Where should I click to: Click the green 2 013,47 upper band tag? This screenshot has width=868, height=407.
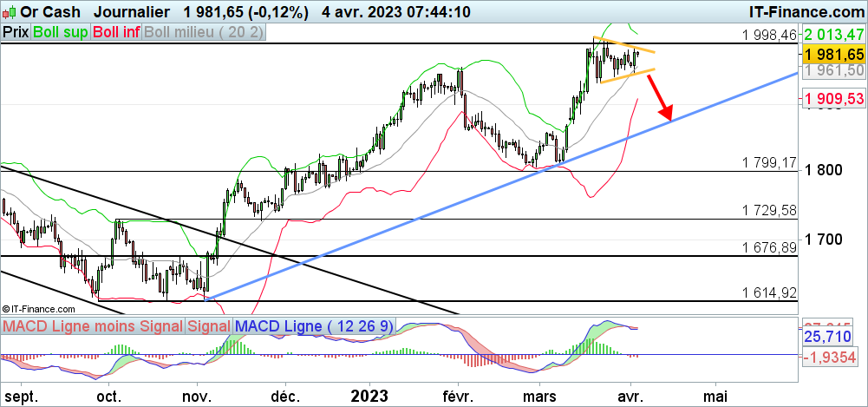point(832,35)
